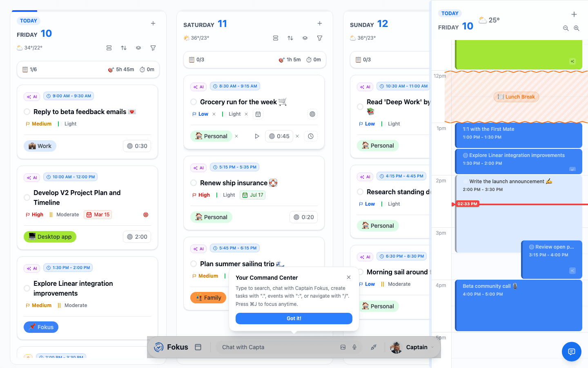Open the chat bubble support button
Screen dimensions: 588x368
572,352
